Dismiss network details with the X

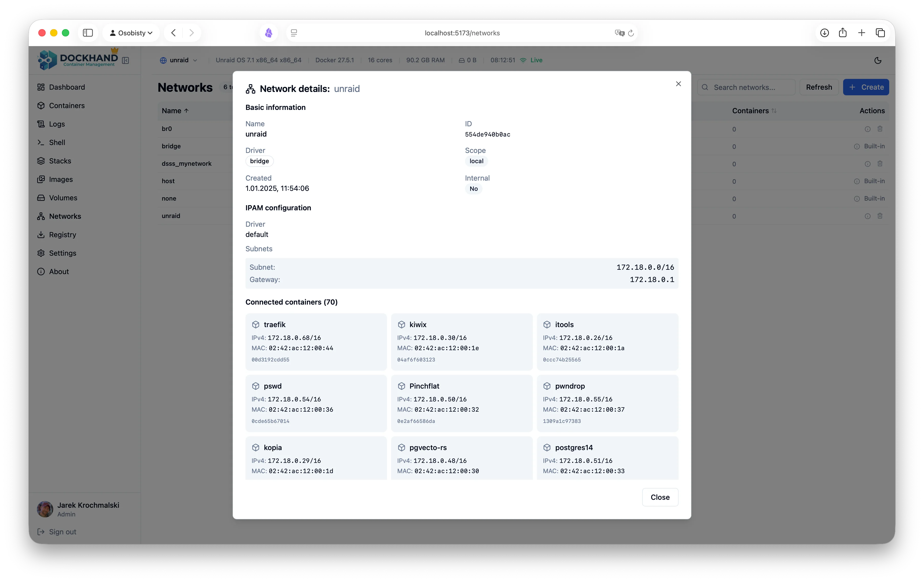point(678,84)
